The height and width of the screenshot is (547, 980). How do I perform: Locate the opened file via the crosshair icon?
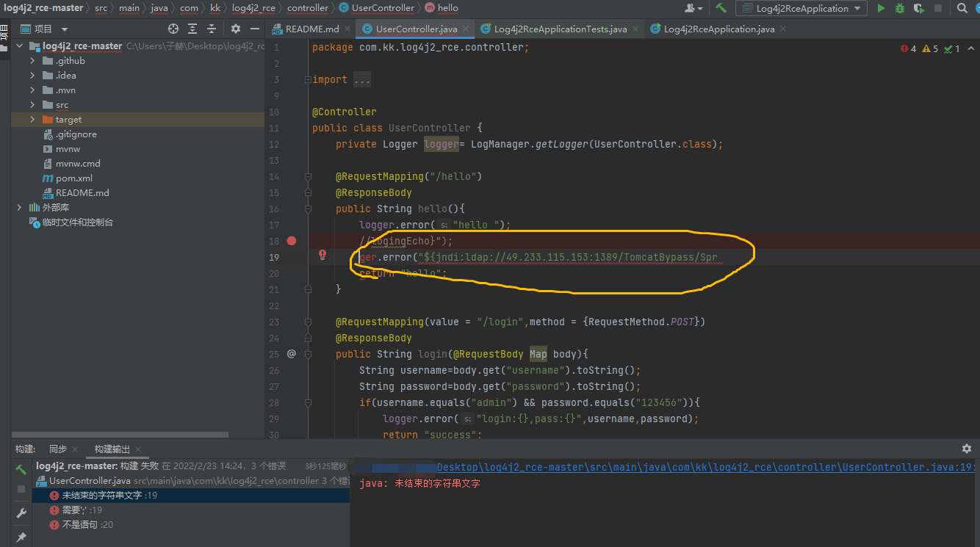click(x=173, y=29)
